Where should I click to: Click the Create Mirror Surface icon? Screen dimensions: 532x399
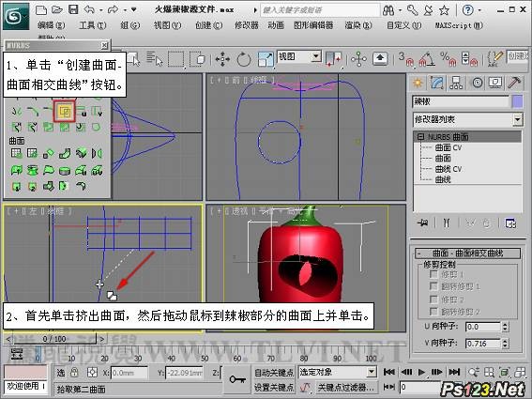pyautogui.click(x=97, y=153)
